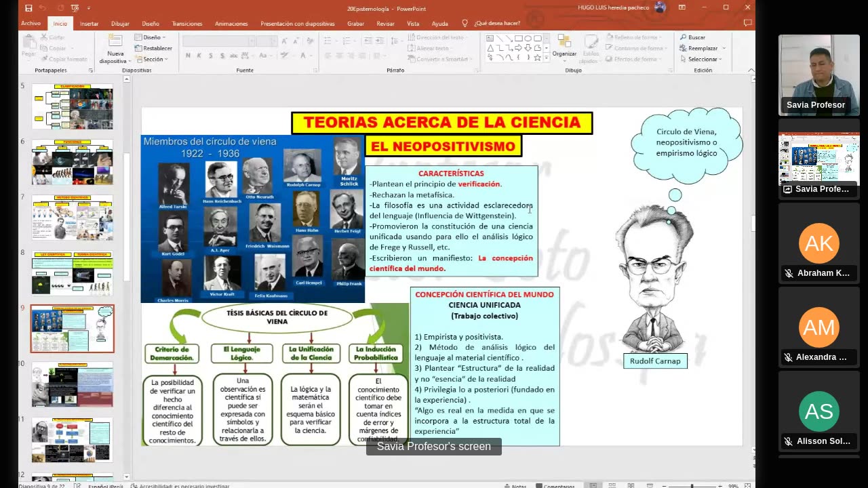This screenshot has width=868, height=488.
Task: Select slide 5 thumbnail
Action: (x=73, y=106)
